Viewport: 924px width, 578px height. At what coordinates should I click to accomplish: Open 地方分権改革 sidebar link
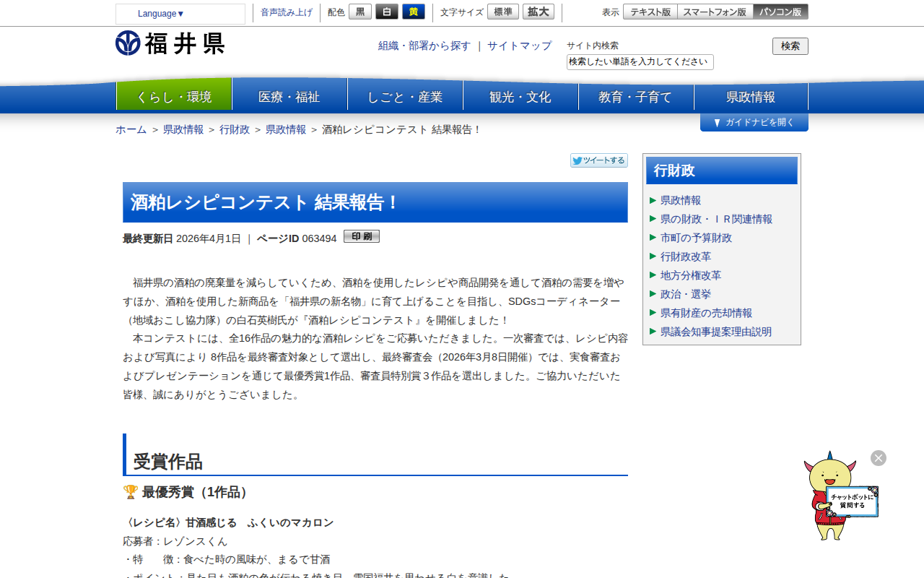(691, 275)
